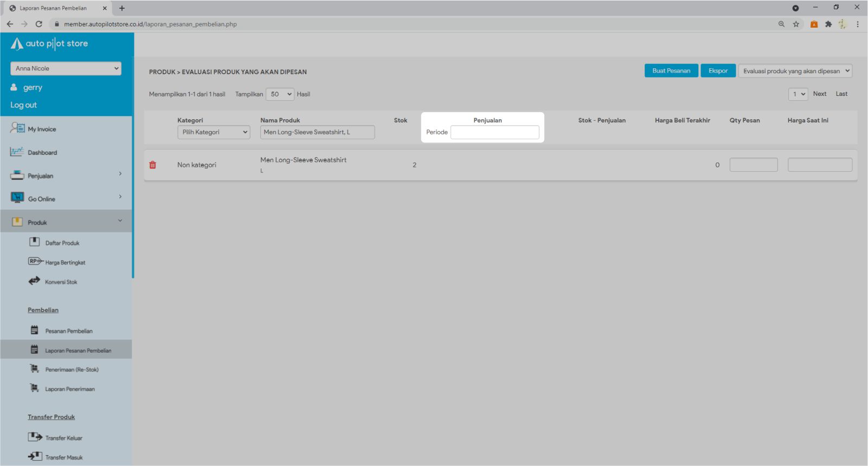Click the Ekspor button
Screen dimensions: 868x466
pos(718,71)
